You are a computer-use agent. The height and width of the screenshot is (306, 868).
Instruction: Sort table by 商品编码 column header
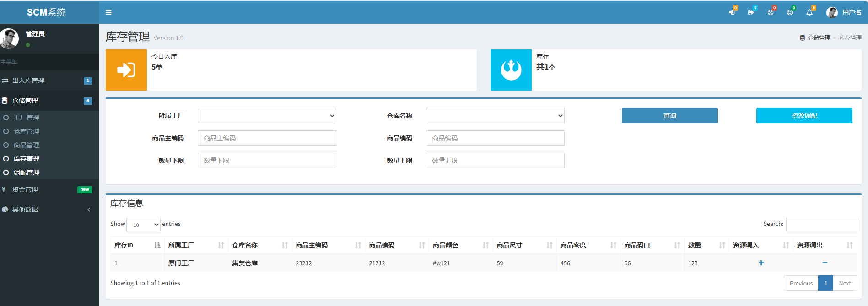coord(397,245)
